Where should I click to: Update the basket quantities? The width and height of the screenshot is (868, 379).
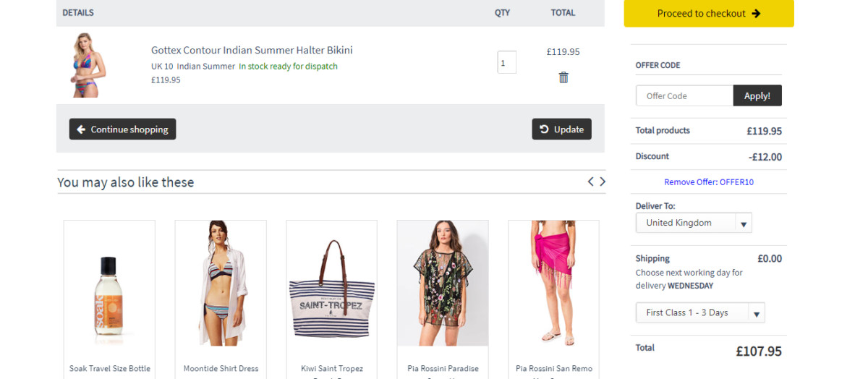point(561,129)
